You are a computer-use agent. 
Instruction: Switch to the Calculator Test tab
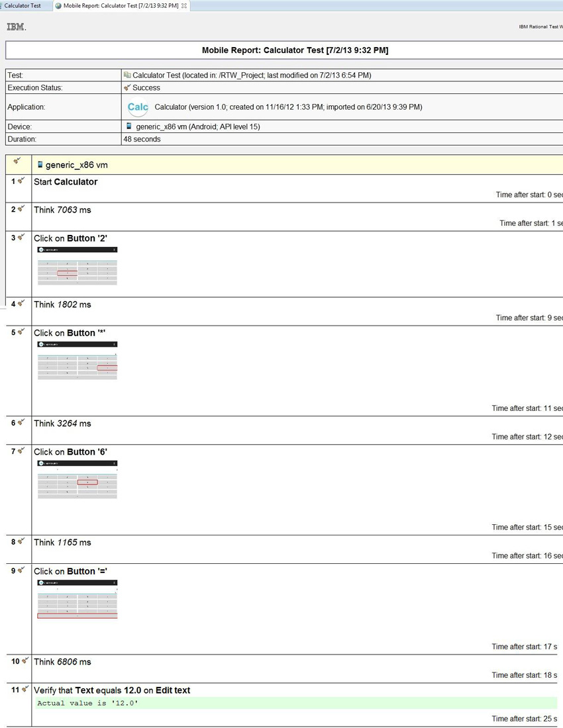tap(23, 5)
